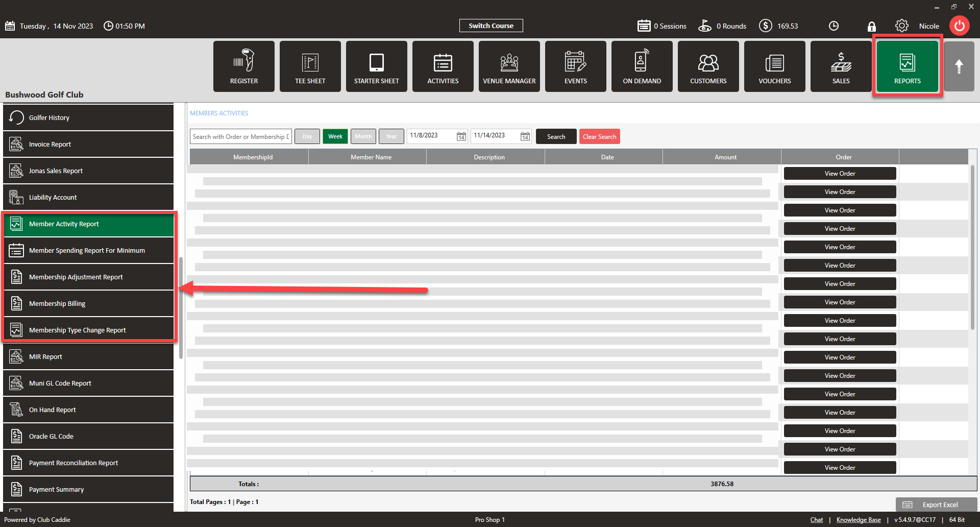Image resolution: width=980 pixels, height=527 pixels.
Task: Select the Year range toggle
Action: point(391,136)
